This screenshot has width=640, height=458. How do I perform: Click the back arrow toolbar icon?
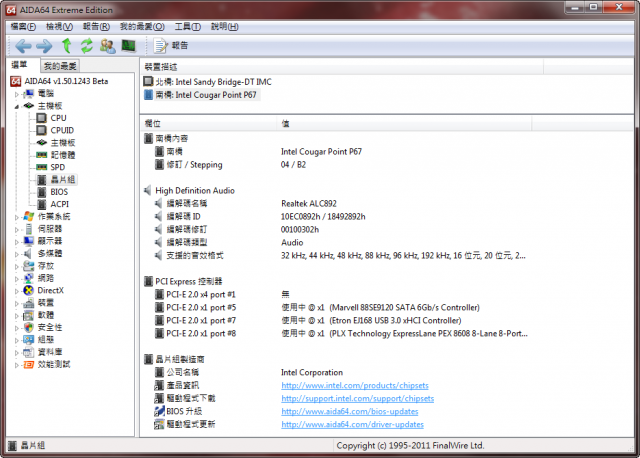(x=23, y=46)
